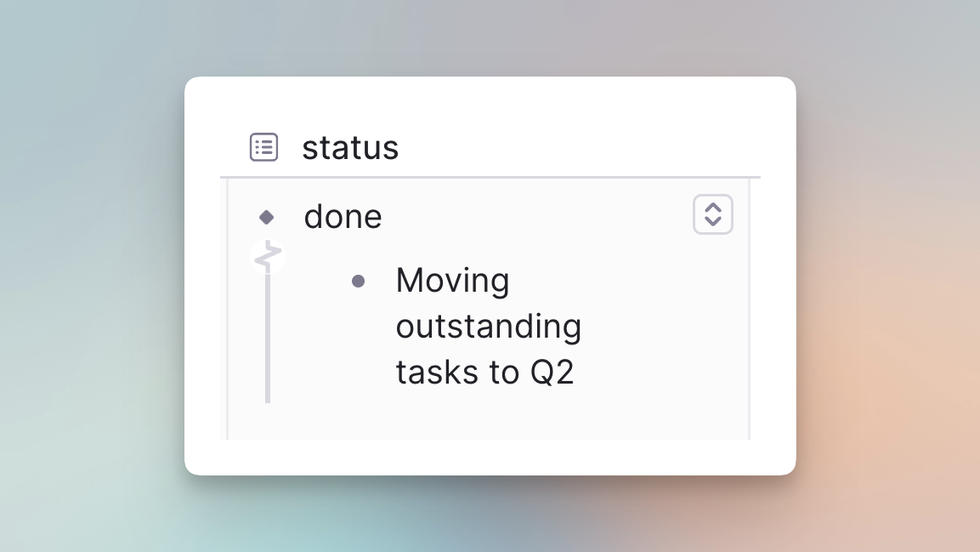The height and width of the screenshot is (552, 980).
Task: Click the word Moving in the task
Action: click(x=452, y=281)
